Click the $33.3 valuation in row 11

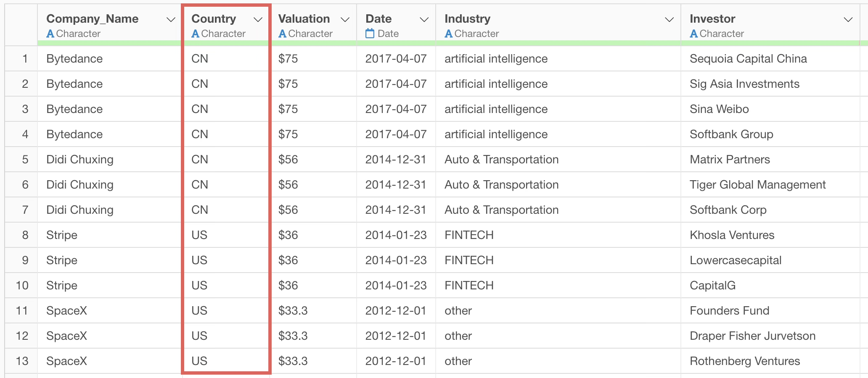pyautogui.click(x=293, y=310)
